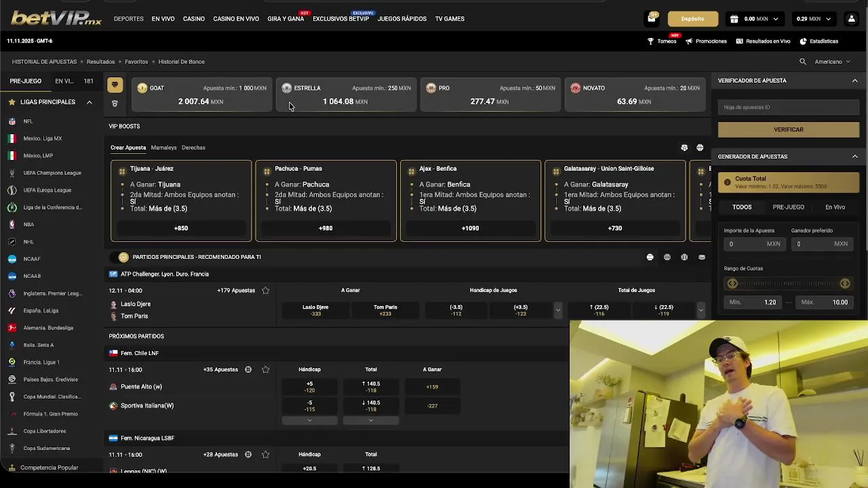
Task: Click the NFL league icon
Action: tap(12, 121)
